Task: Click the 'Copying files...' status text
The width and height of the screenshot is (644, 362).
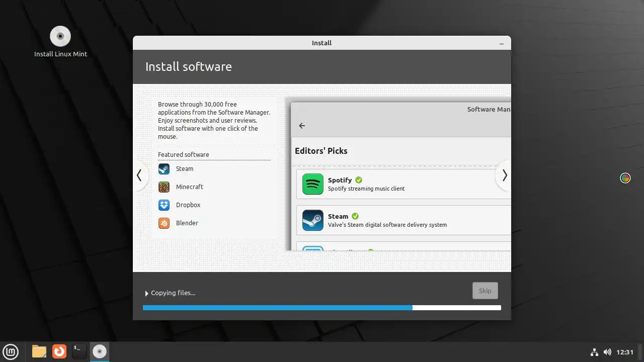Action: pos(173,293)
